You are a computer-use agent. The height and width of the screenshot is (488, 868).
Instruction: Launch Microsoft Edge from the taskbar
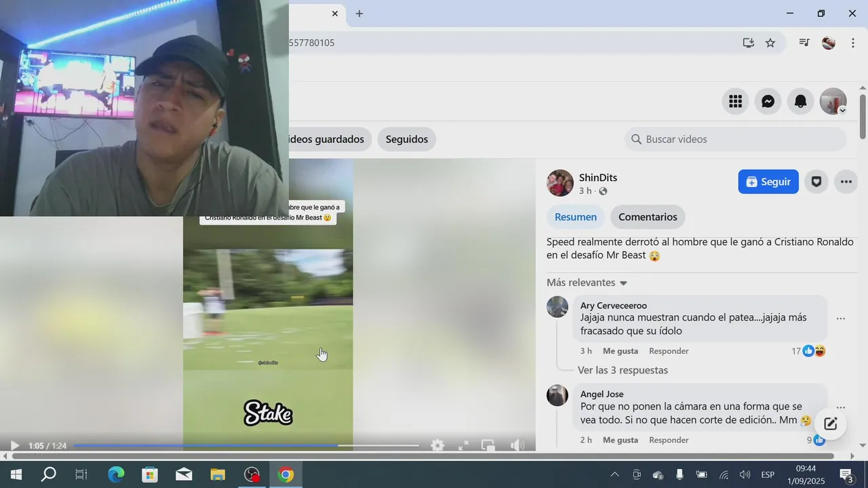116,474
